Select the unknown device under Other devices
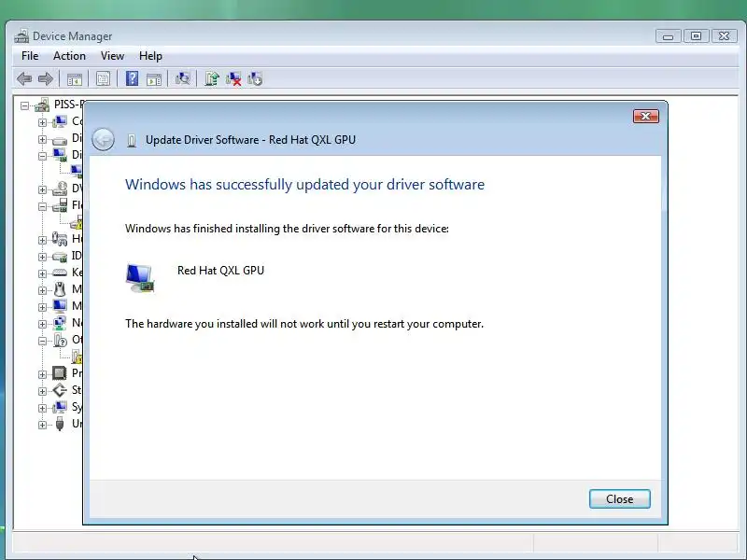This screenshot has height=560, width=747. click(77, 357)
